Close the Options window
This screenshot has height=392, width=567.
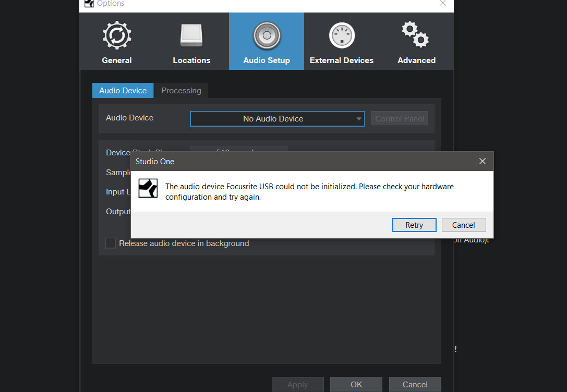pyautogui.click(x=443, y=3)
